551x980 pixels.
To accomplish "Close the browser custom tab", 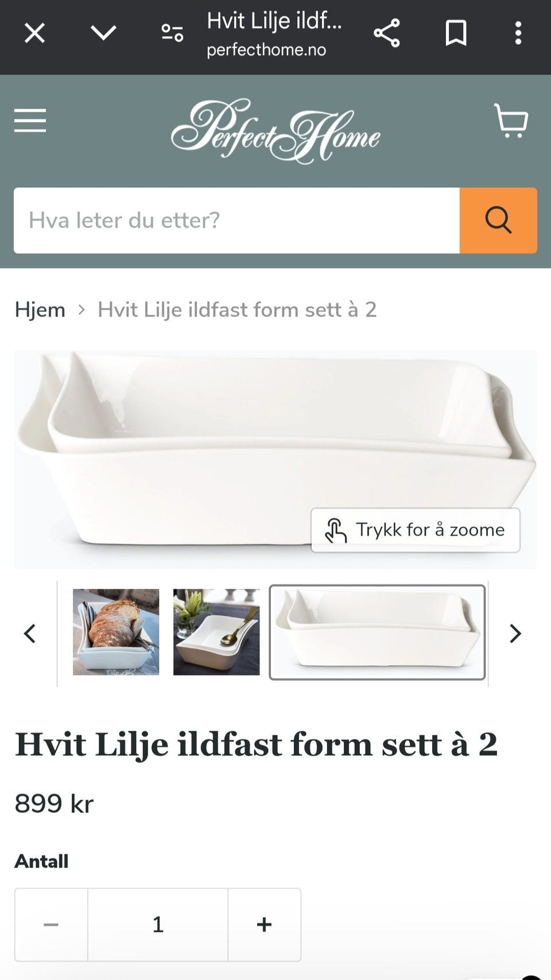I will click(x=34, y=33).
